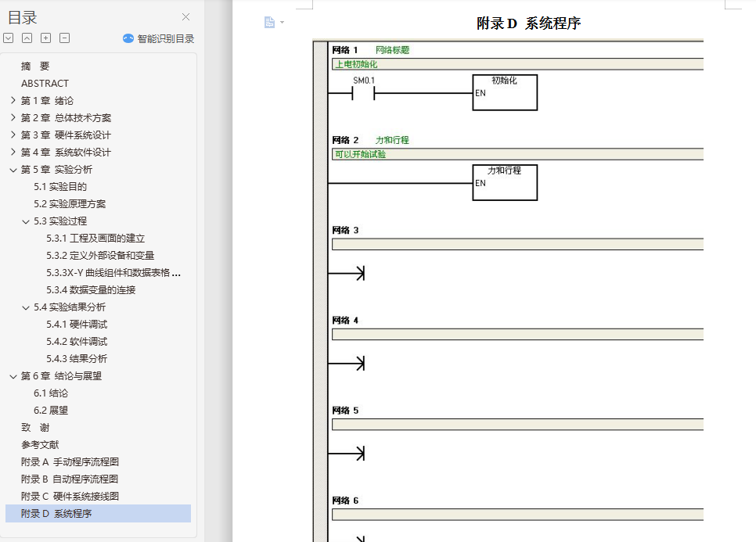
Task: Open dropdown arrow next to page icon
Action: pyautogui.click(x=282, y=22)
